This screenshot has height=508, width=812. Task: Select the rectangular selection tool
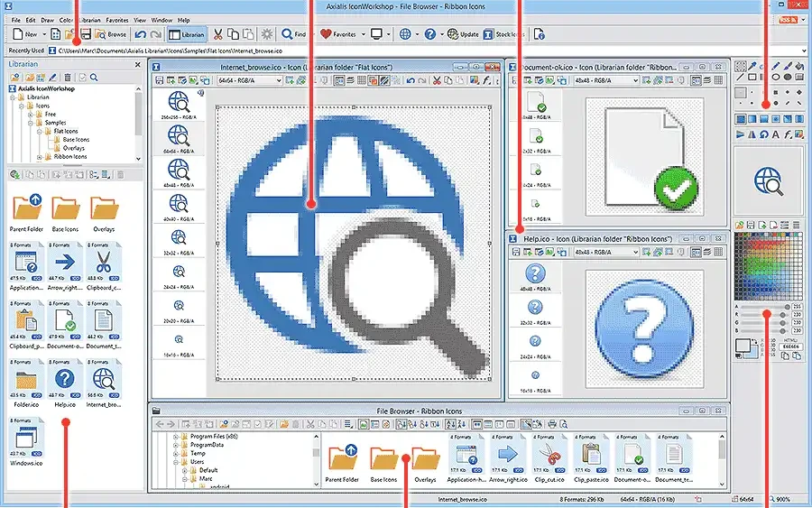(x=741, y=66)
